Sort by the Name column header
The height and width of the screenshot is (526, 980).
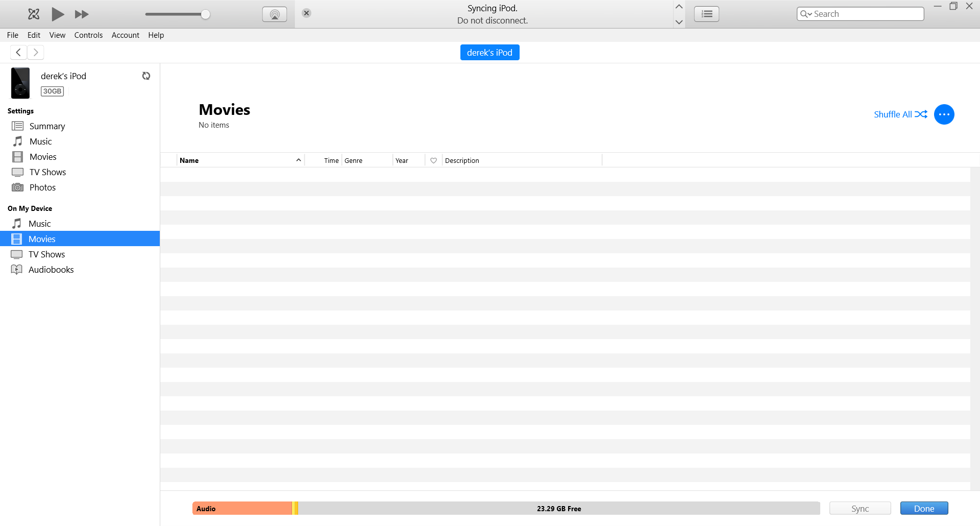(240, 160)
